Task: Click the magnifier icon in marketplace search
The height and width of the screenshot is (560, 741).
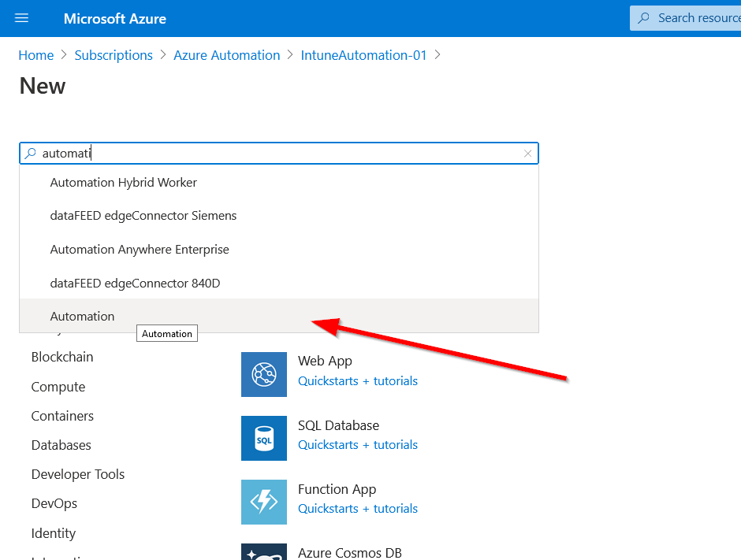Action: coord(31,154)
